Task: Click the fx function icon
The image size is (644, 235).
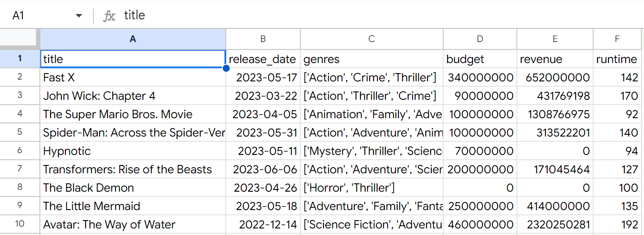Action: tap(109, 16)
